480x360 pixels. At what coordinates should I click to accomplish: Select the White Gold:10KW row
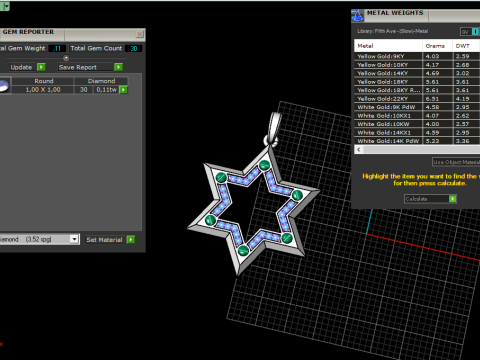417,124
